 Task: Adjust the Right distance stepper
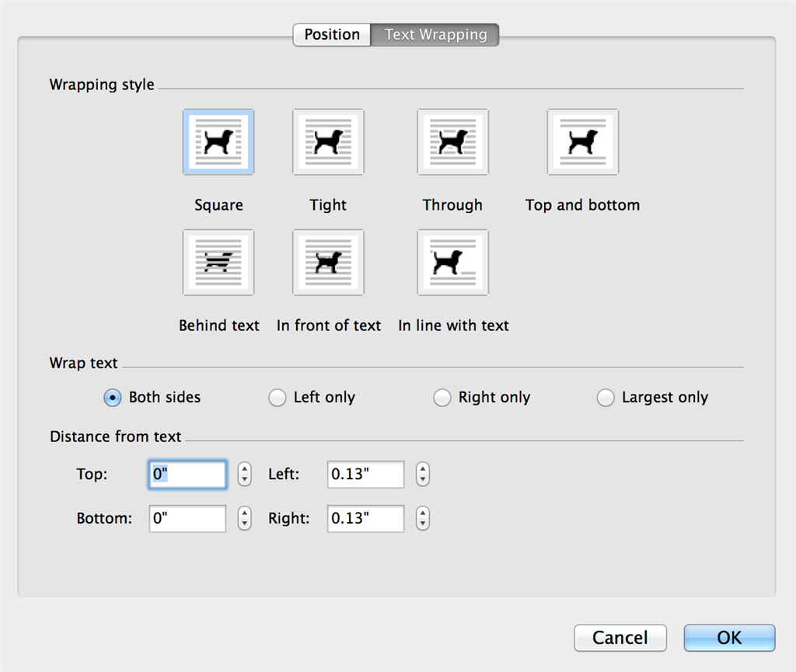[x=423, y=518]
